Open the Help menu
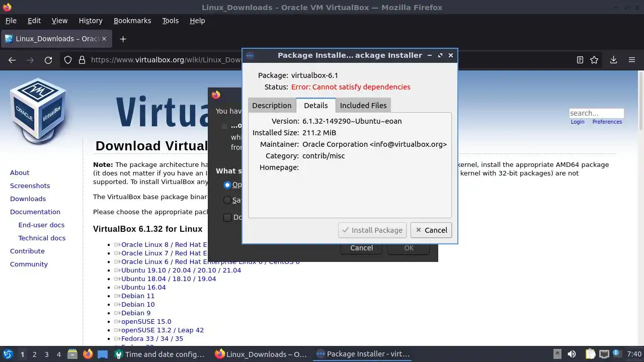644x362 pixels. point(197,21)
